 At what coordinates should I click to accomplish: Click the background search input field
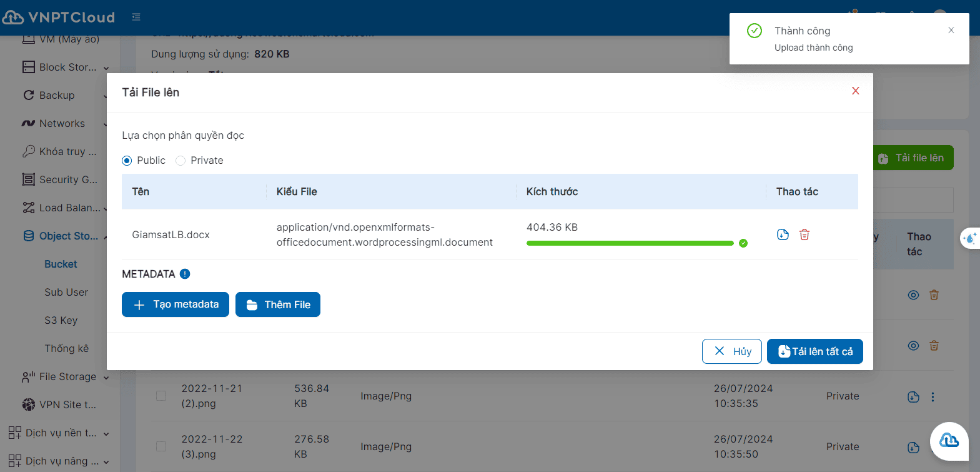click(913, 200)
